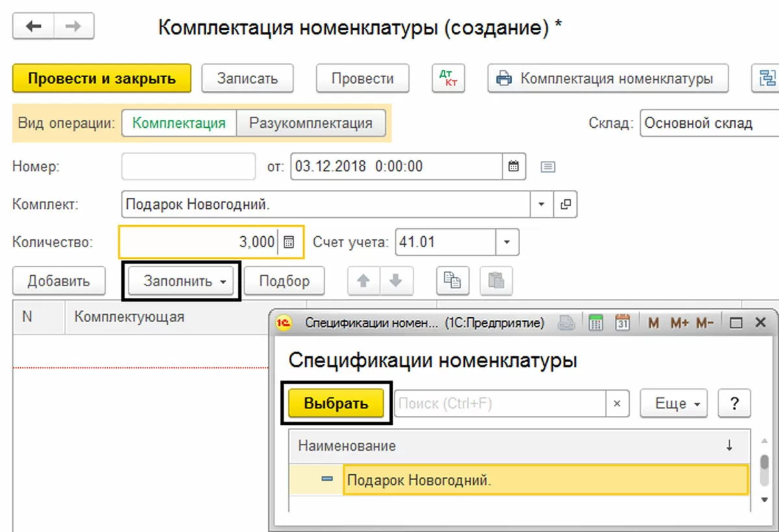Switch to Разукомплектация operation type
The width and height of the screenshot is (779, 532).
tap(311, 123)
